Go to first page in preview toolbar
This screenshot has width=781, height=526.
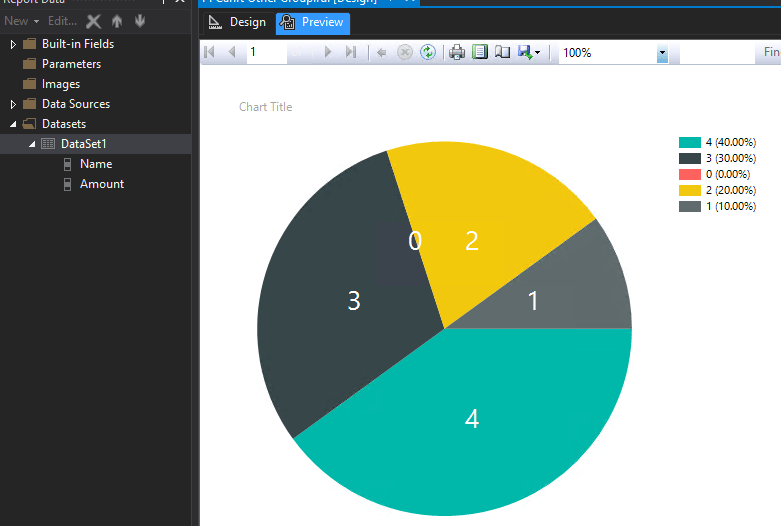[x=210, y=52]
